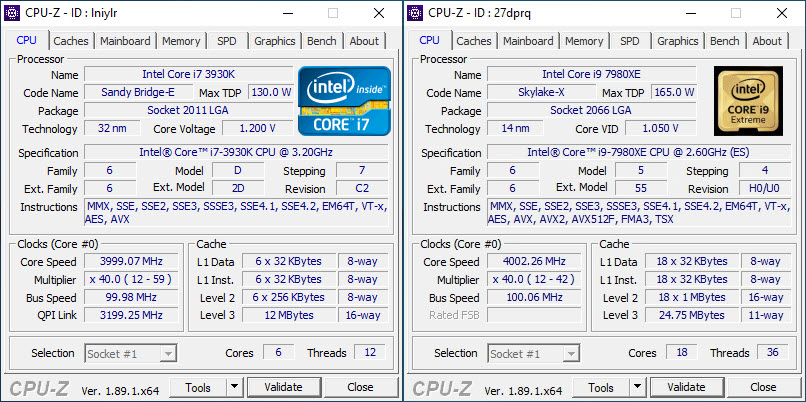Screen dimensions: 806x402
Task: Open the About tab in the i7 3930K window
Action: [x=364, y=41]
